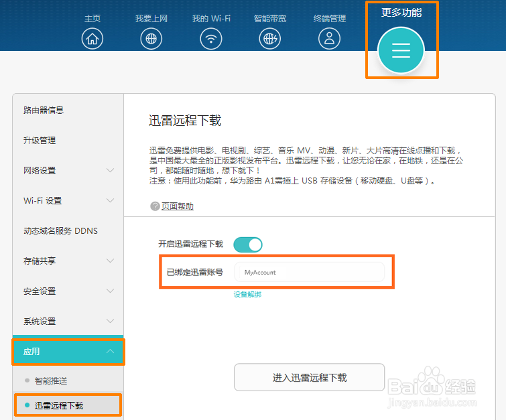
Task: Click the 网络设置 sidebar label
Action: click(x=40, y=170)
